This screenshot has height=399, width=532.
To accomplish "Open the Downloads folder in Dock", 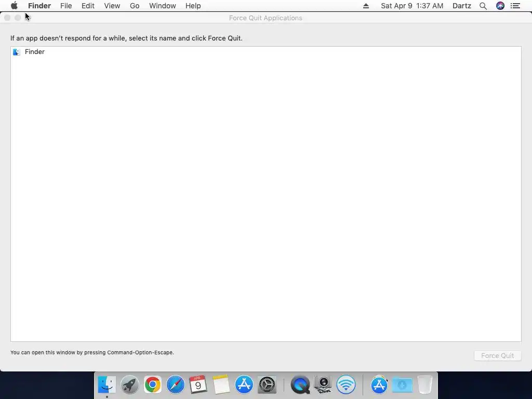I will pos(402,385).
